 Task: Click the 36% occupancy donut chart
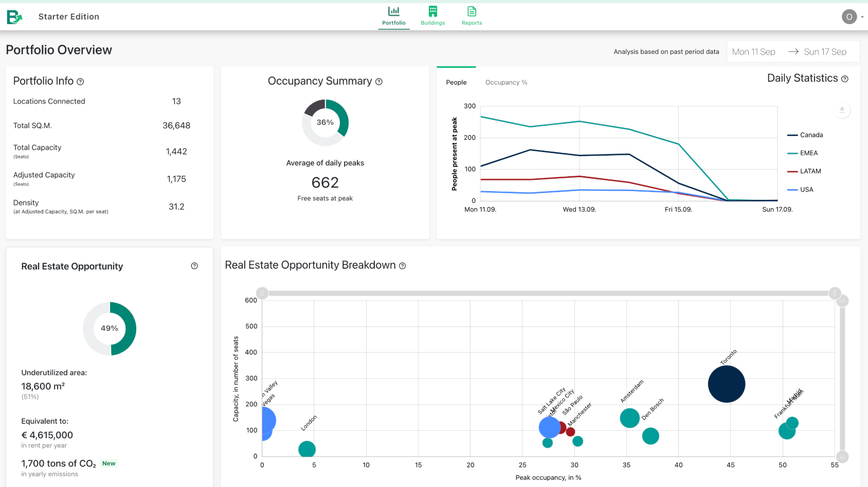coord(325,122)
